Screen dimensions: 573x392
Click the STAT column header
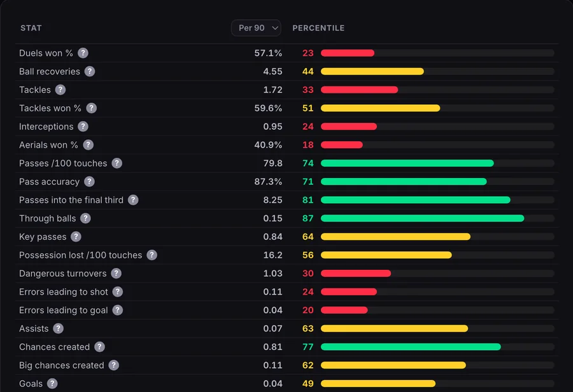tap(31, 28)
